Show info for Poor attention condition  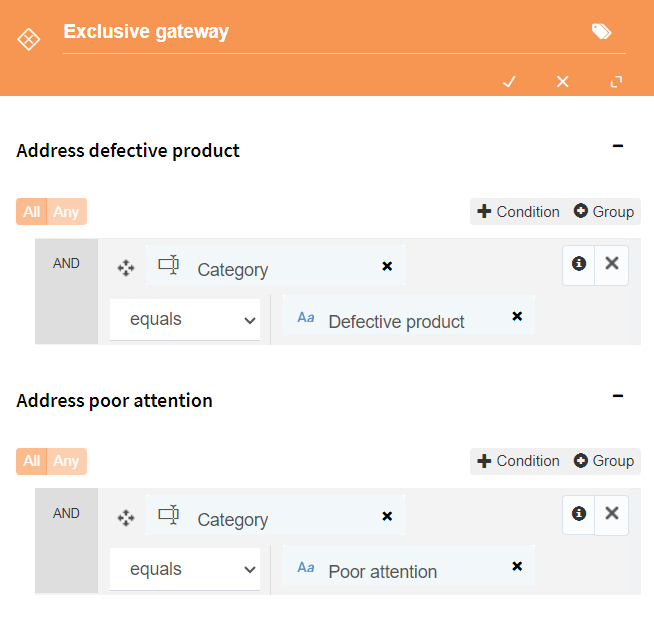point(579,514)
